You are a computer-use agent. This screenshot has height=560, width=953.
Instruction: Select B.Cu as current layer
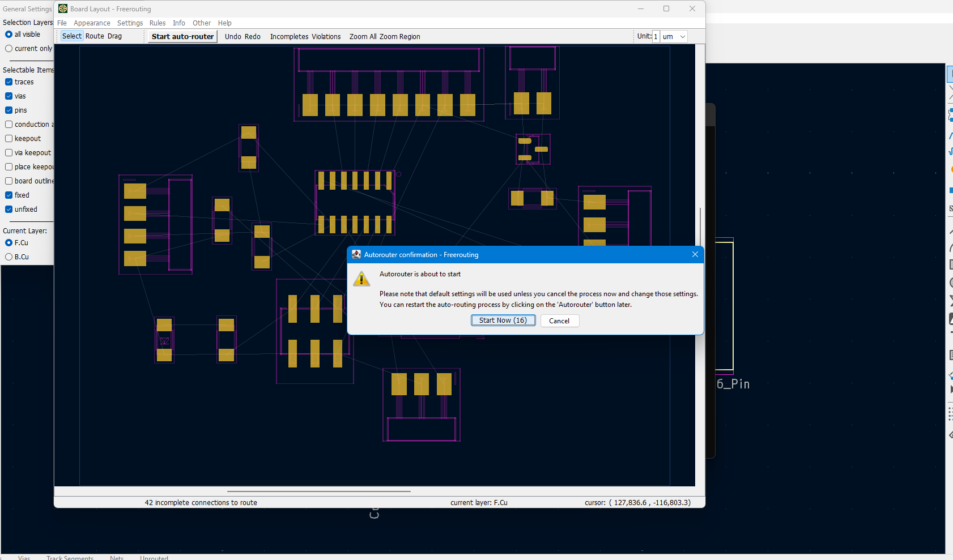tap(9, 257)
